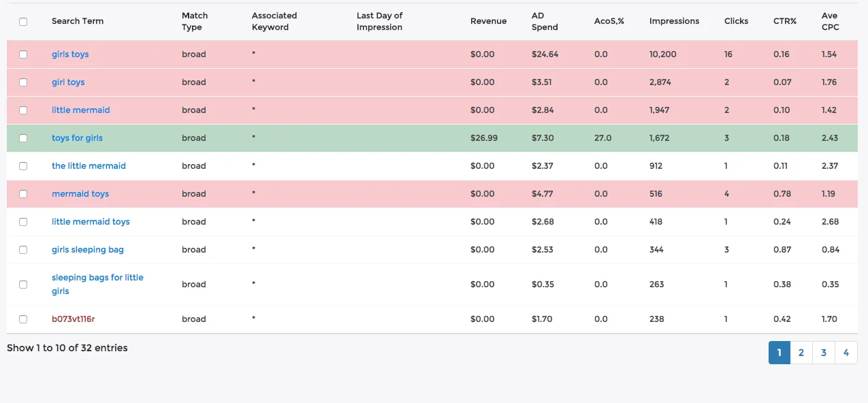Sort by the CTR% column header

click(785, 21)
